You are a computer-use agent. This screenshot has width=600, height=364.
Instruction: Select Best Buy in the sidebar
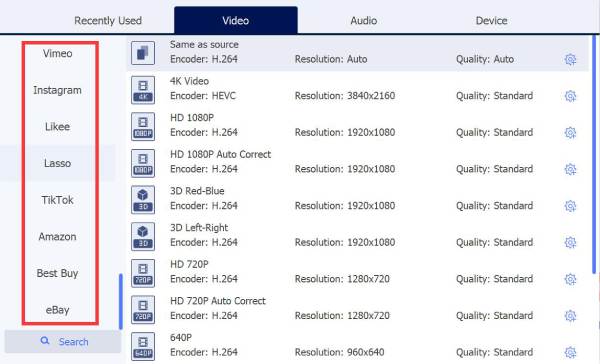click(57, 273)
